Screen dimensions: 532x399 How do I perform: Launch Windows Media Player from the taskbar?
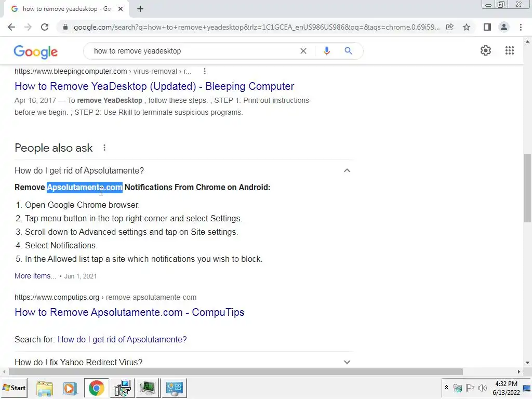[x=70, y=388]
